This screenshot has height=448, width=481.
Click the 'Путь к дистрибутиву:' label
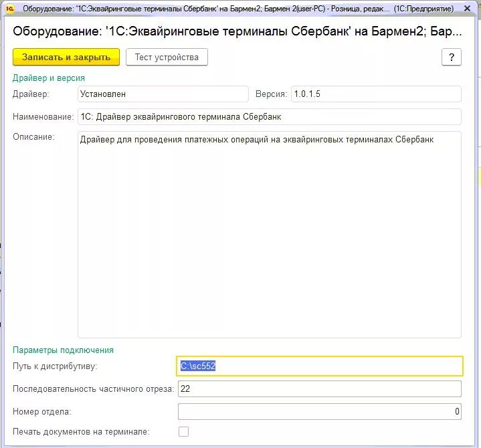pyautogui.click(x=55, y=366)
